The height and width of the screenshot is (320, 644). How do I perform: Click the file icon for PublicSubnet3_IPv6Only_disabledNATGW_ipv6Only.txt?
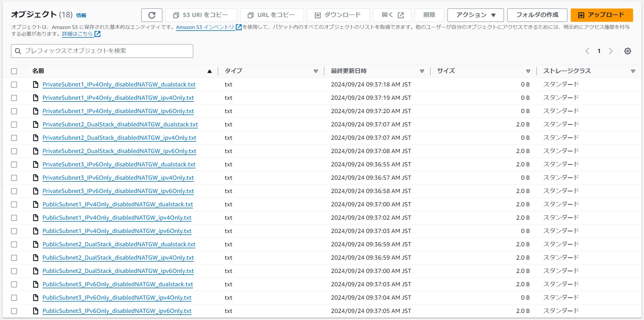point(36,311)
